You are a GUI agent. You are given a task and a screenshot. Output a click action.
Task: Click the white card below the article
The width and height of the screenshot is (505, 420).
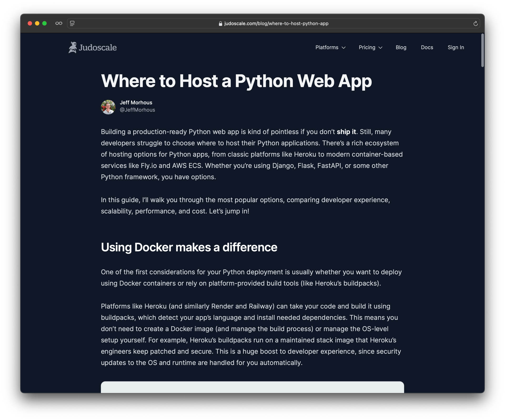(252, 387)
